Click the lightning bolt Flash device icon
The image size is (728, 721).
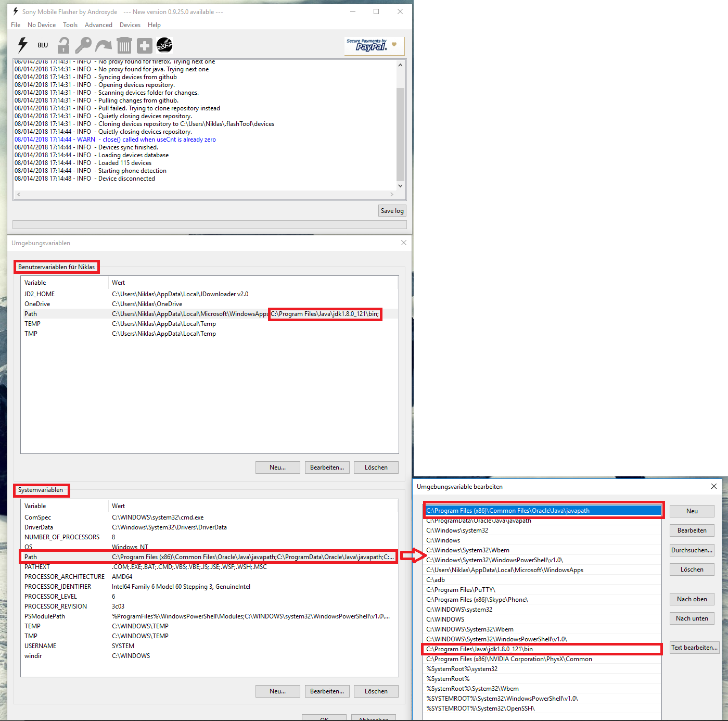(22, 45)
